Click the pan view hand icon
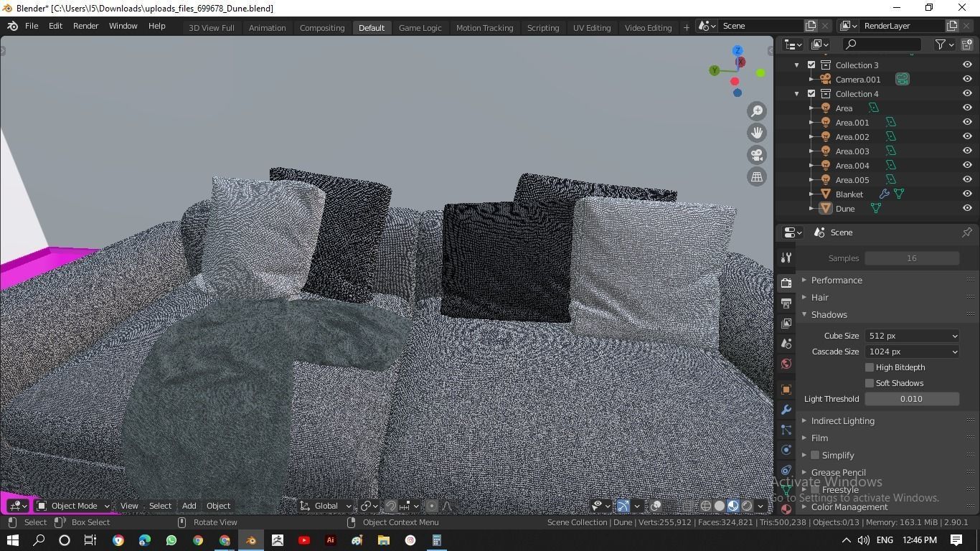 point(757,133)
